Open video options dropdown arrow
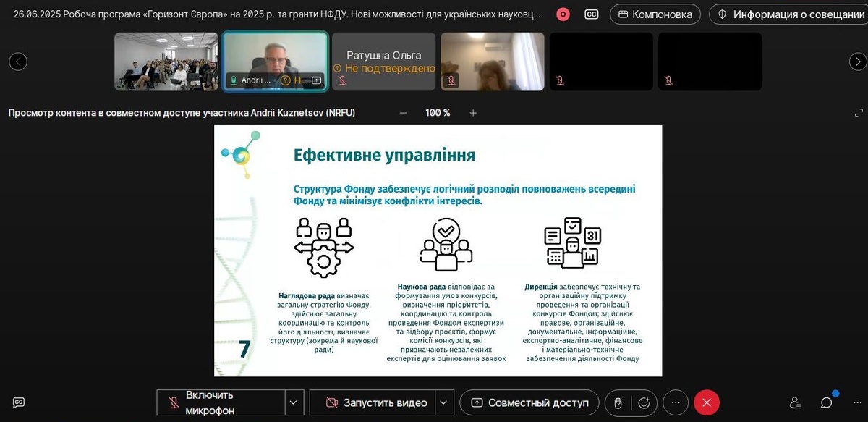The height and width of the screenshot is (422, 868). tap(445, 402)
